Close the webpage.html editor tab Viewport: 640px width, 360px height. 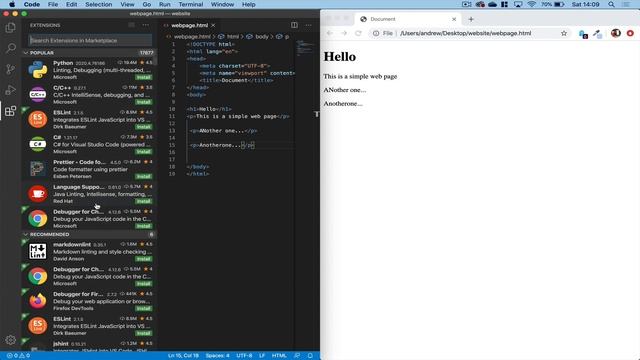[x=213, y=25]
